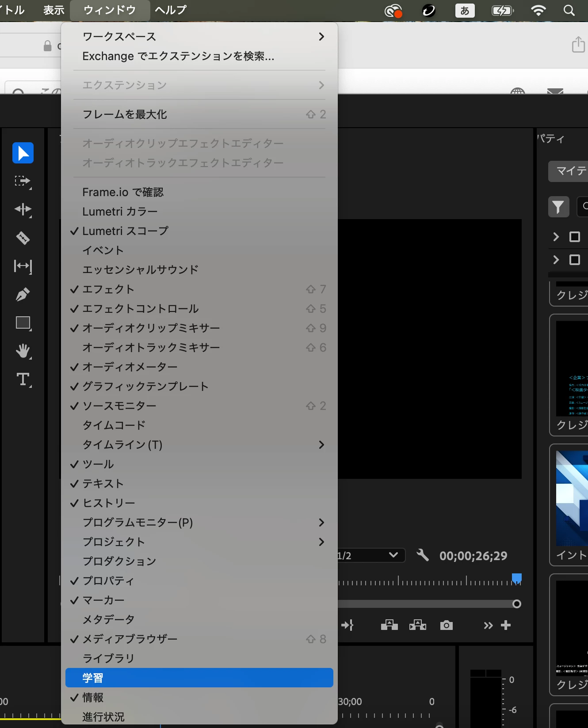This screenshot has width=588, height=728.
Task: Select the Slip tool
Action: point(23,266)
